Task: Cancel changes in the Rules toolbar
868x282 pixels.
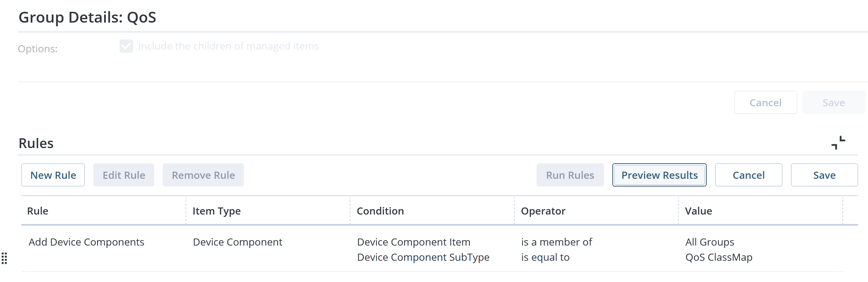Action: tap(749, 175)
